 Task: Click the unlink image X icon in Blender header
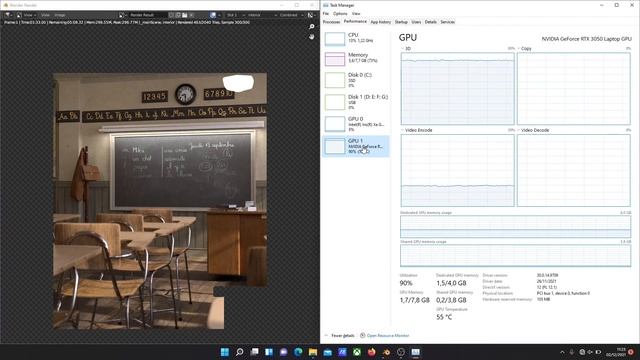click(191, 15)
